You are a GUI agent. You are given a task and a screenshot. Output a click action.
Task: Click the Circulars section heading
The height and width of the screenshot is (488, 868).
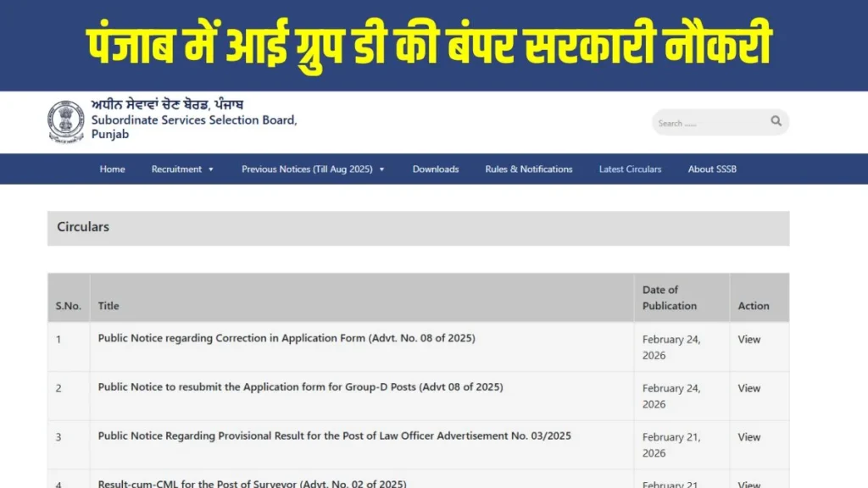[x=82, y=227]
